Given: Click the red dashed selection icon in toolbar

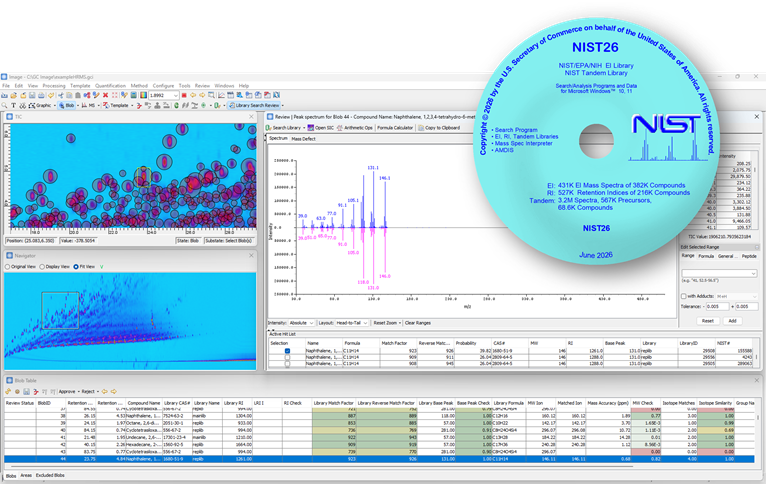Looking at the screenshot, I should click(x=115, y=95).
